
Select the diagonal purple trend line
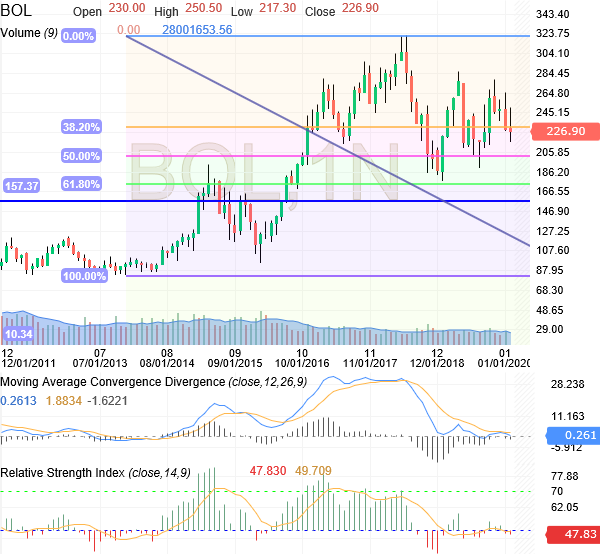328,141
